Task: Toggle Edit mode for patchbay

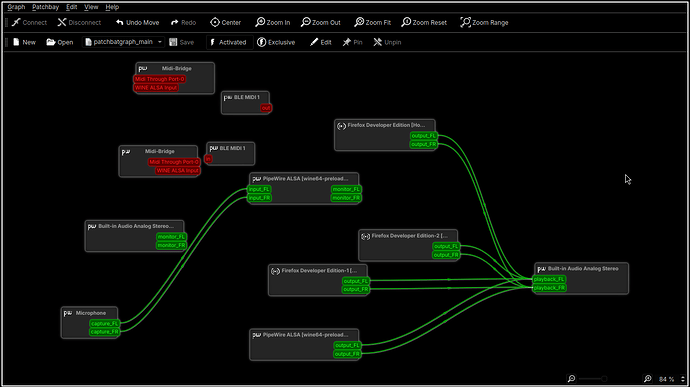Action: (321, 42)
